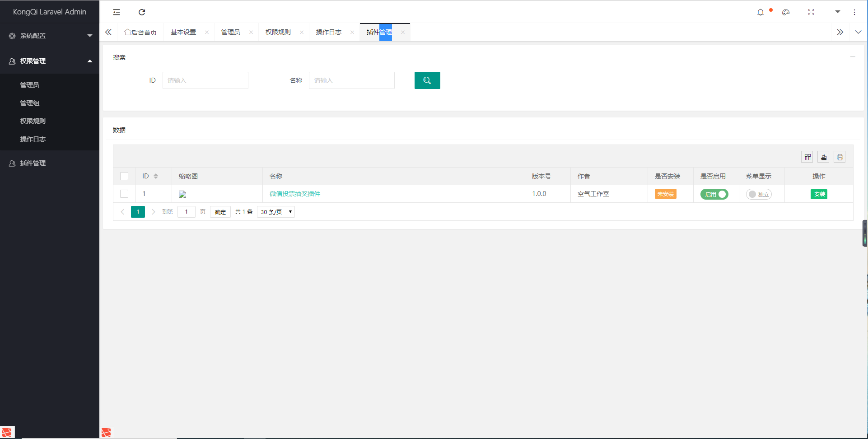Click the 确定 pagination button

click(x=220, y=212)
